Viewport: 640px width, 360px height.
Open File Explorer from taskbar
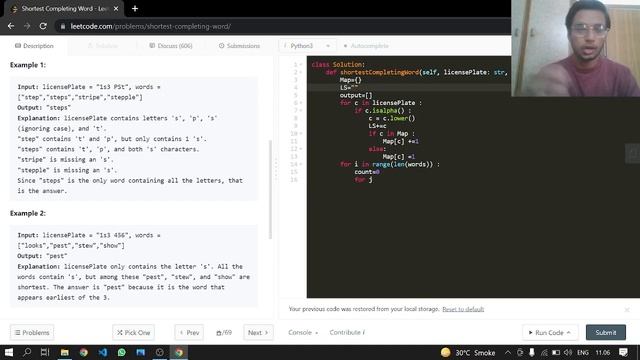click(x=64, y=352)
